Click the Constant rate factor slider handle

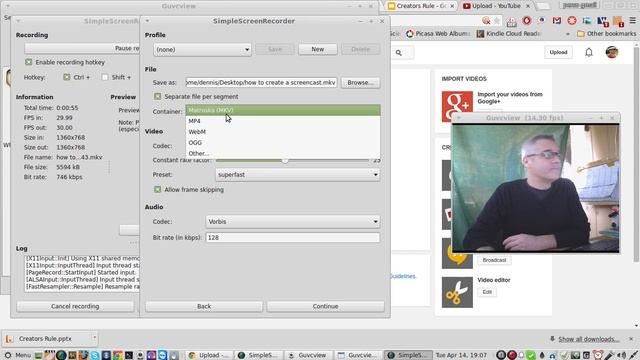[x=285, y=160]
